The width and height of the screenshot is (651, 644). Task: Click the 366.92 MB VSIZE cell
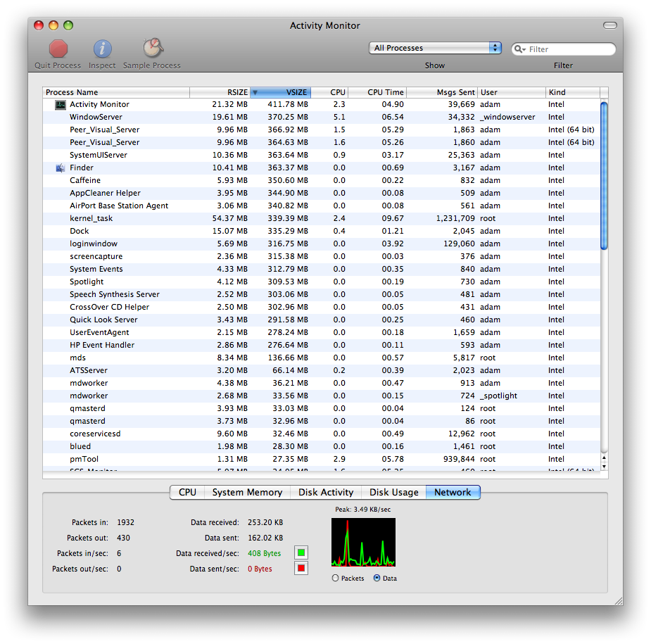(288, 130)
